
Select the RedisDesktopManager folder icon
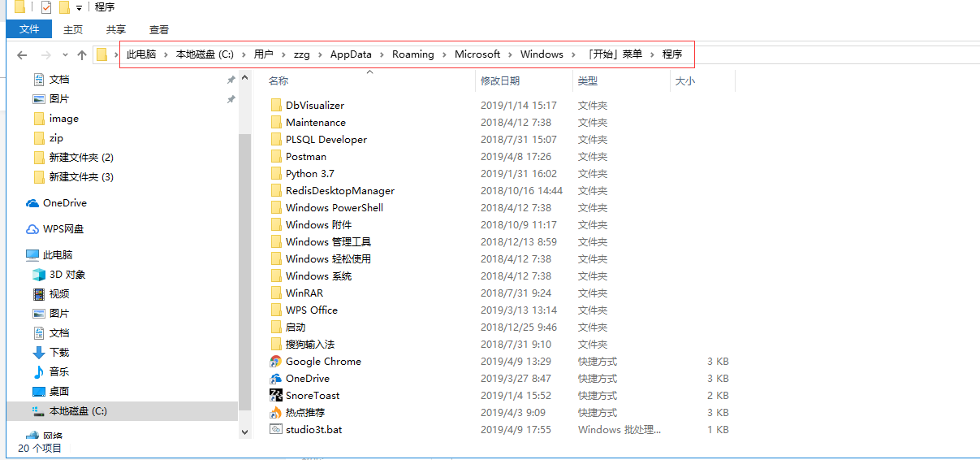(x=276, y=191)
